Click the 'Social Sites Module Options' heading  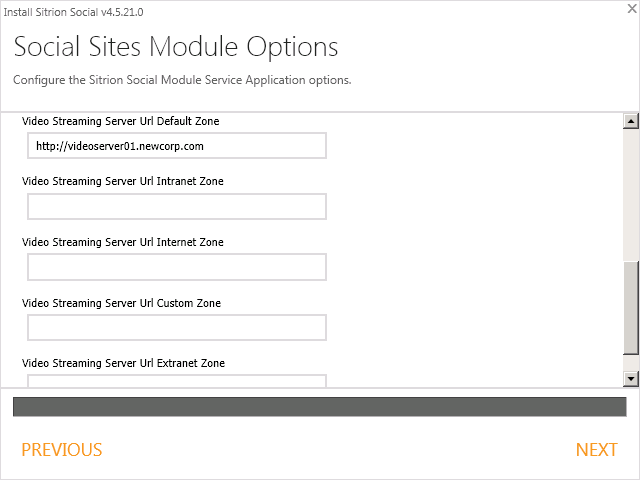[x=176, y=47]
